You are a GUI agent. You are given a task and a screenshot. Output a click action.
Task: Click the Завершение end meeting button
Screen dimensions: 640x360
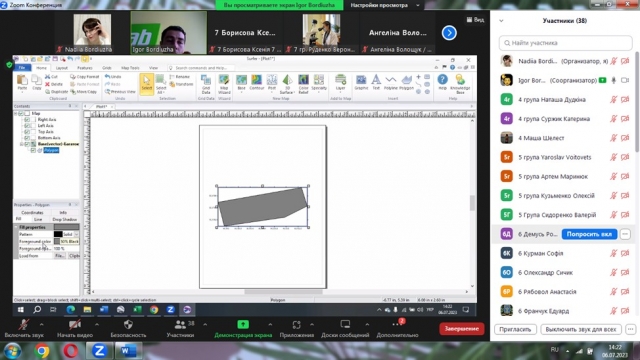(462, 329)
